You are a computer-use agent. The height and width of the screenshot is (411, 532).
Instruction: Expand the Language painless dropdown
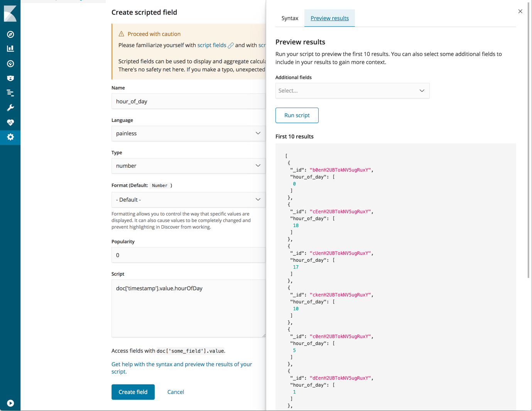pyautogui.click(x=188, y=133)
